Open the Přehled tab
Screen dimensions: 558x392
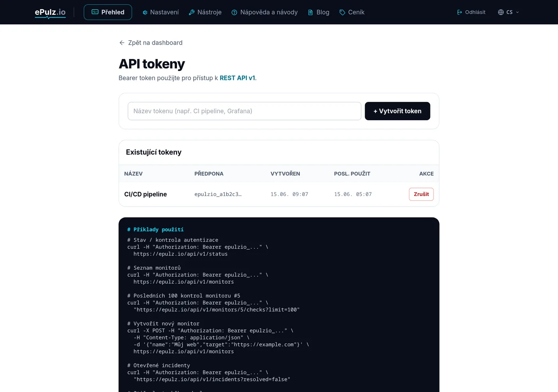point(108,12)
